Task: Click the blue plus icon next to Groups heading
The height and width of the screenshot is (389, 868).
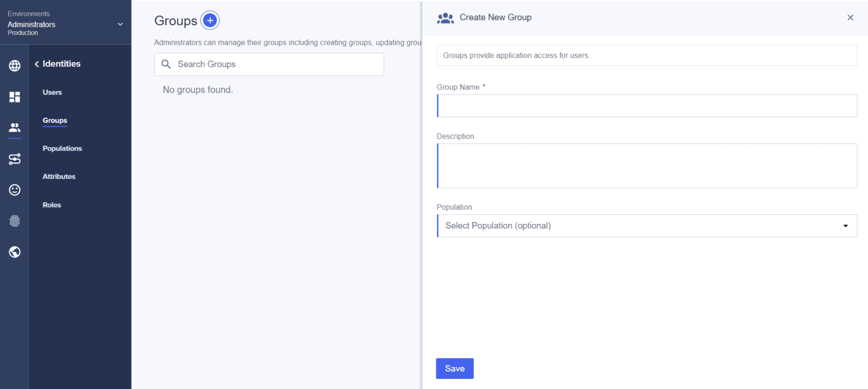Action: pyautogui.click(x=210, y=20)
